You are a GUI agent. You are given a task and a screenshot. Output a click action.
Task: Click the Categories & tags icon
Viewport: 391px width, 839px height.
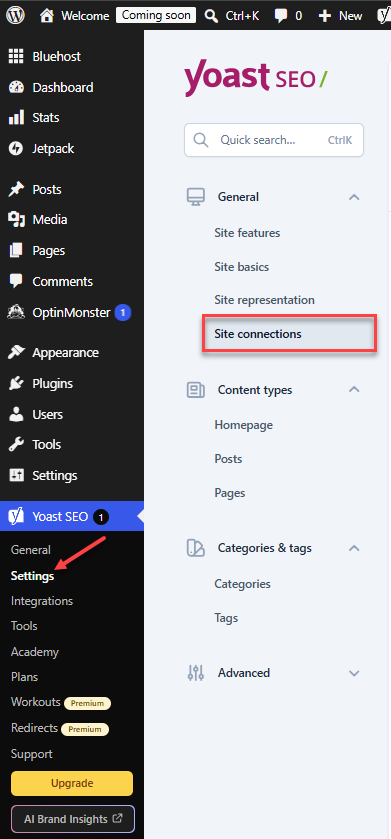tap(196, 548)
